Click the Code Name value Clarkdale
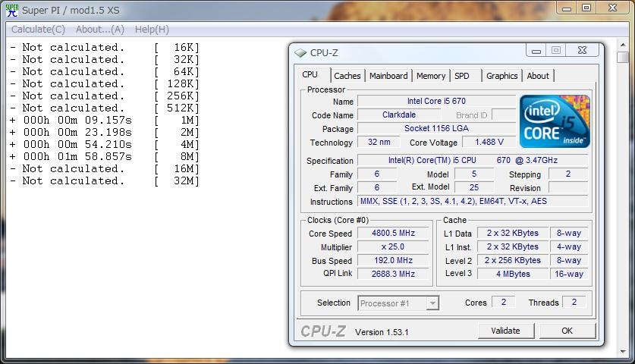Viewport: 635px width, 364px height. point(399,115)
